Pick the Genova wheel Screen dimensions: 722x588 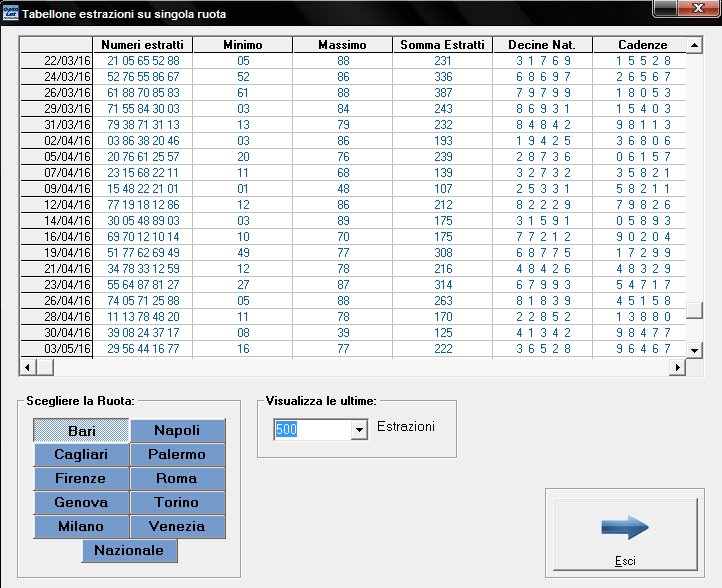point(81,502)
